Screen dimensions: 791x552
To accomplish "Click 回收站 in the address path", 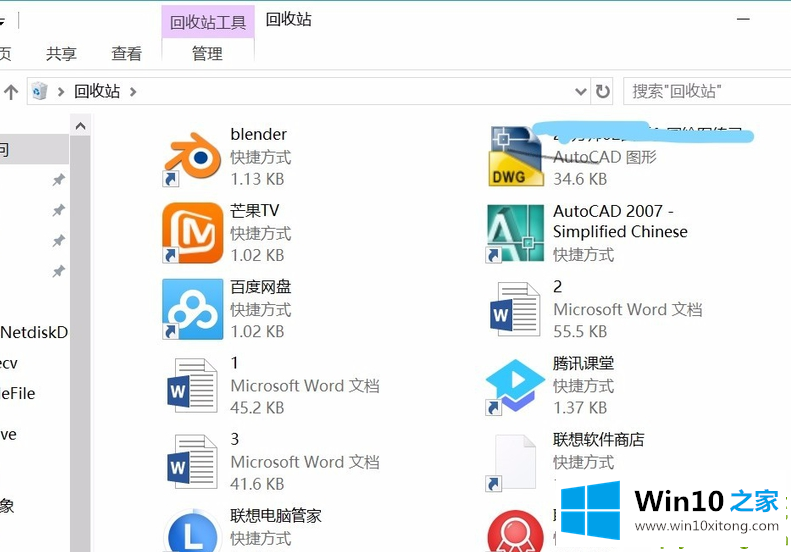I will 97,91.
